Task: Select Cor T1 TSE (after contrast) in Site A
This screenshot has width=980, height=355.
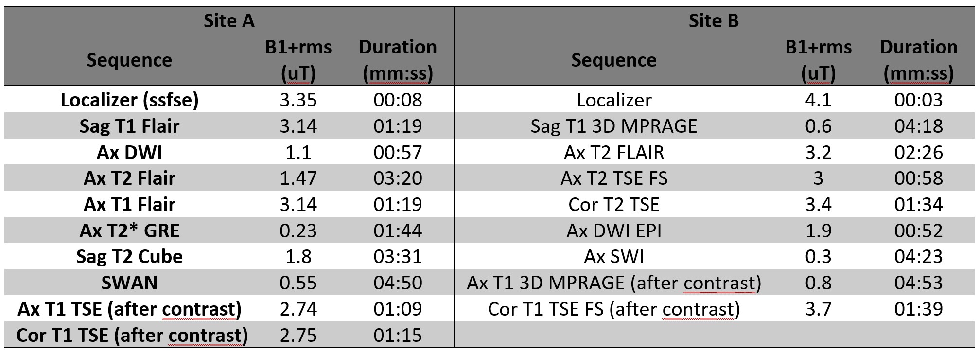Action: (132, 335)
